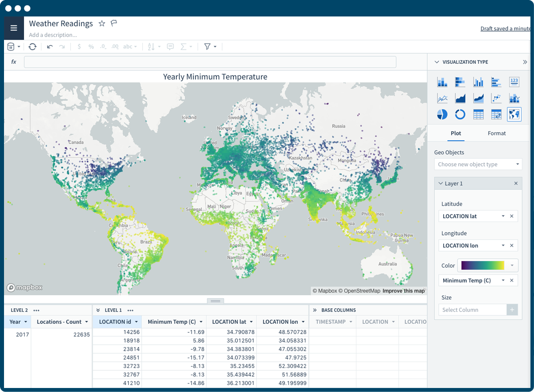The image size is (534, 392).
Task: Open the filter icon in the toolbar
Action: tap(207, 46)
